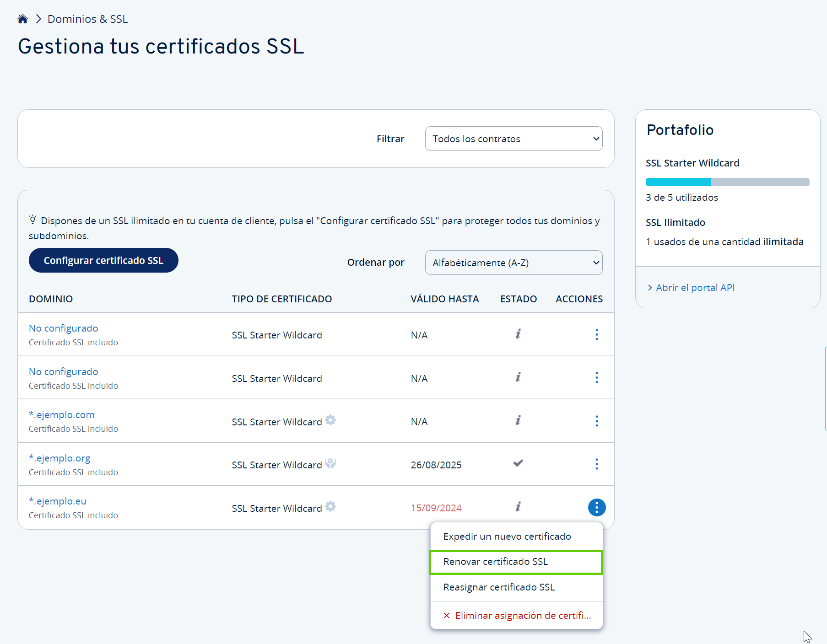This screenshot has width=827, height=644.
Task: Open the *.ejemplo.com domain link
Action: pyautogui.click(x=61, y=414)
